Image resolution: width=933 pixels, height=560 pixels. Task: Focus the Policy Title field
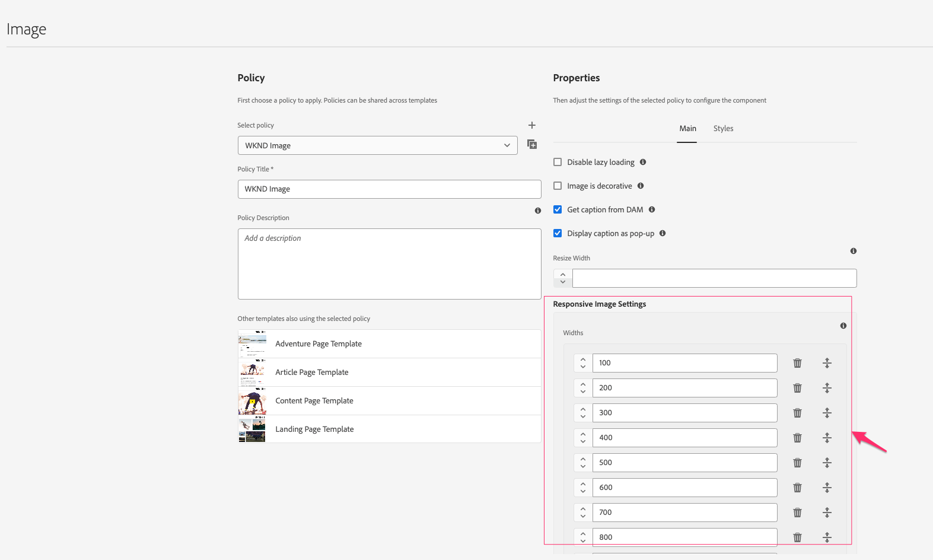(389, 189)
